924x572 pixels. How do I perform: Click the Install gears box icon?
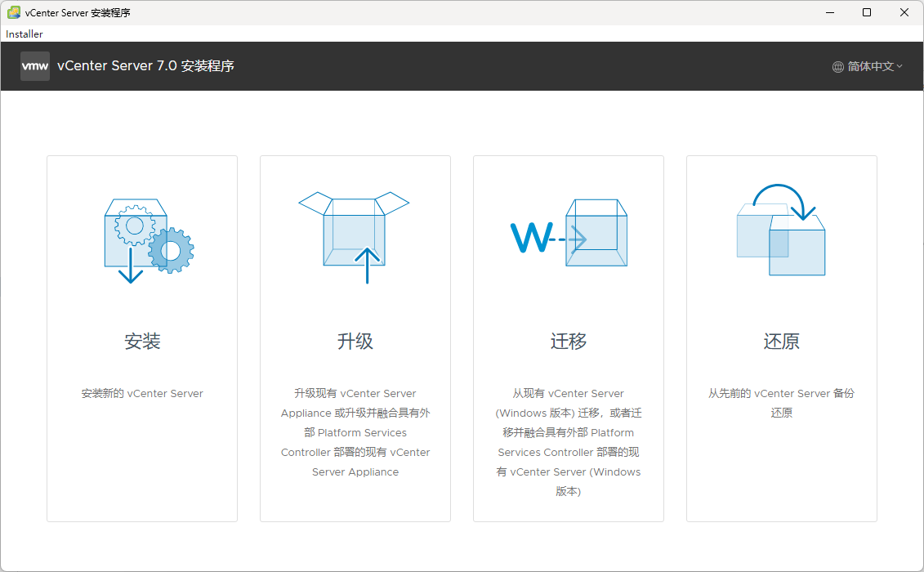pyautogui.click(x=147, y=237)
